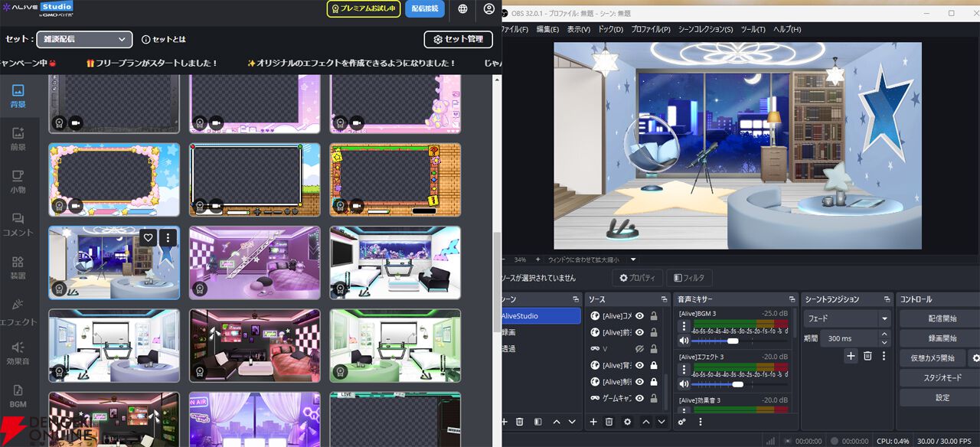Open the audio mixer options with the dots menu
980x447 pixels.
tap(701, 422)
